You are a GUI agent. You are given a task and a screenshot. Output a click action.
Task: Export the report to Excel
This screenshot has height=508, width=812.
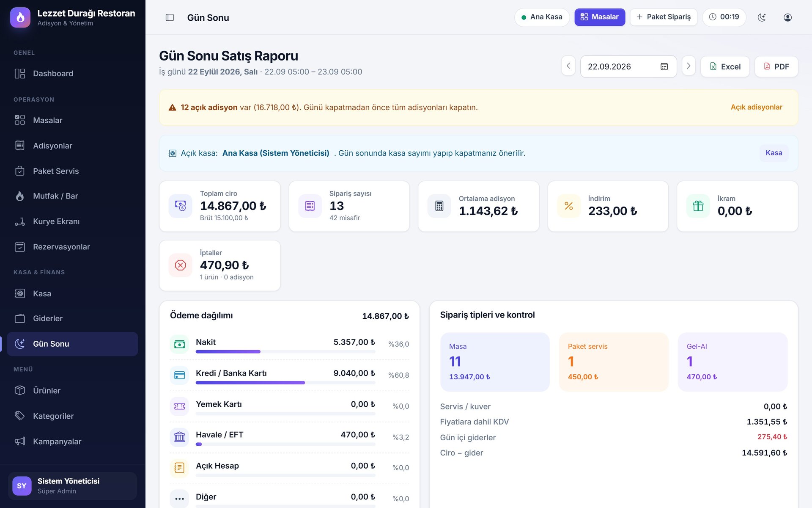pyautogui.click(x=725, y=66)
